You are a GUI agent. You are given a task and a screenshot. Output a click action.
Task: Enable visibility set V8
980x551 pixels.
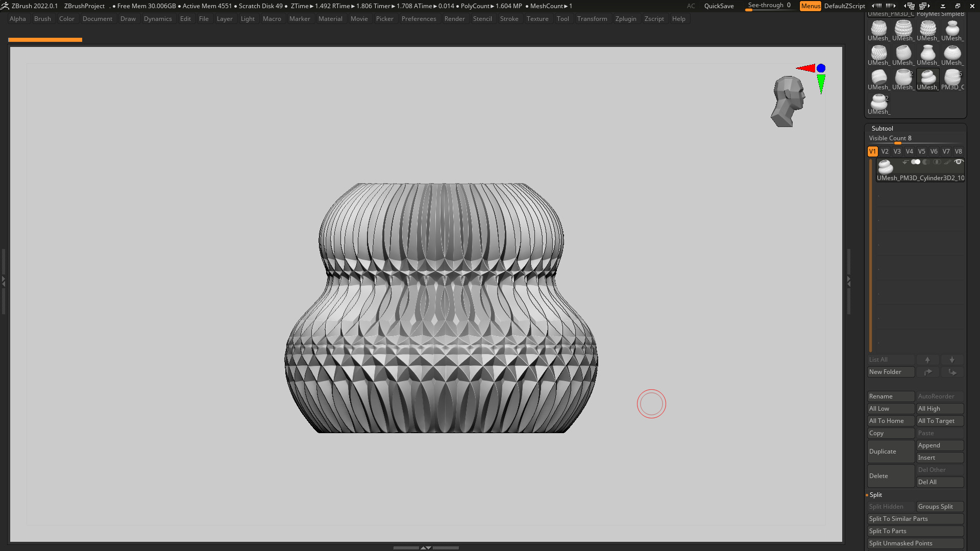click(958, 152)
